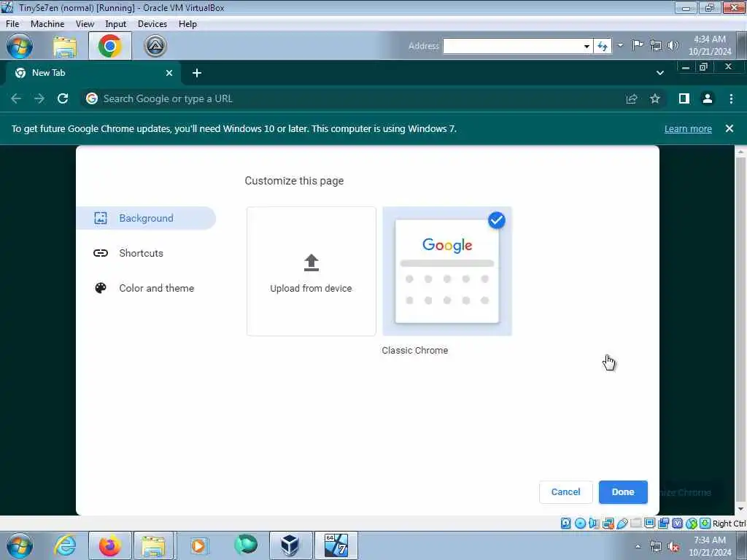Open Internet Explorer from host taskbar
This screenshot has width=747, height=560.
tap(65, 545)
